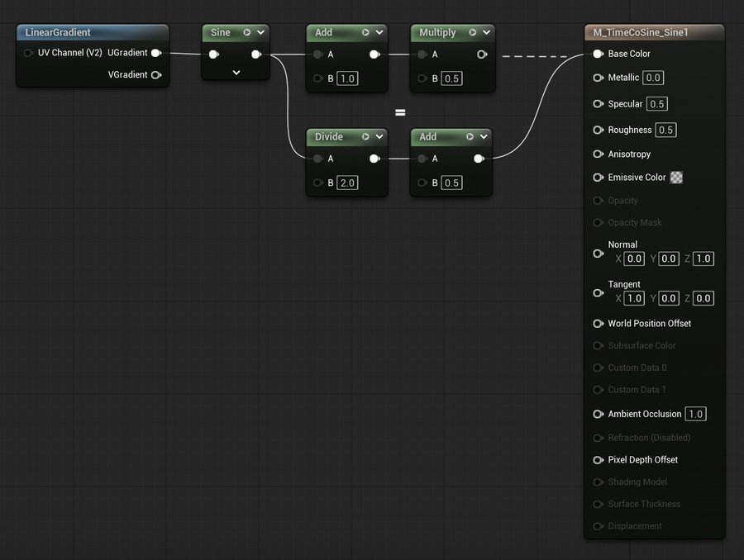Select the M_TimeCoSine_Sine1 material node header
The image size is (744, 560).
(x=640, y=33)
